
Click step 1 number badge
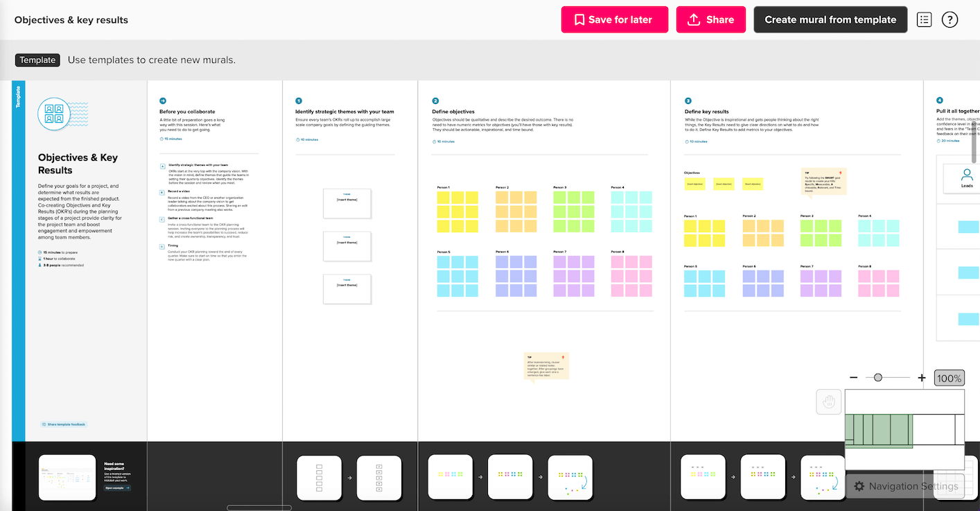point(299,101)
